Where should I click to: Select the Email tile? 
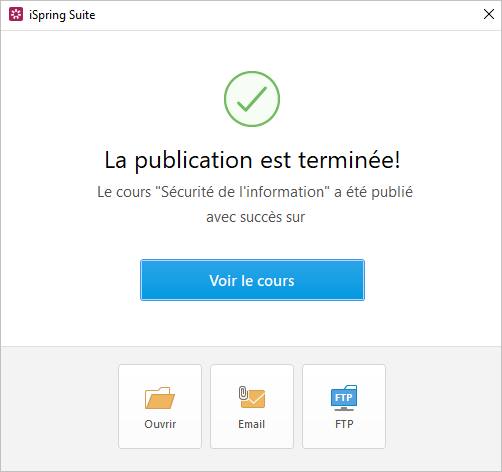(252, 406)
